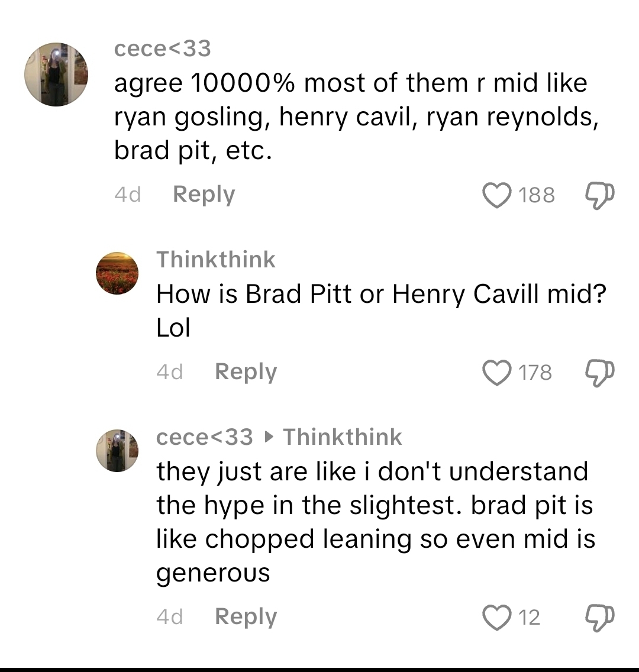
Task: Reply to cece<33's top comment
Action: pyautogui.click(x=204, y=195)
